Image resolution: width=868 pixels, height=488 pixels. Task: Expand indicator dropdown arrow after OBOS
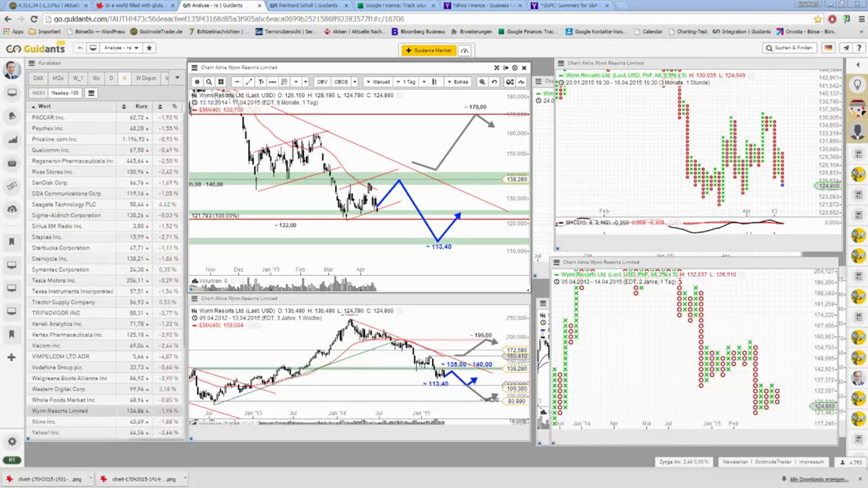[355, 82]
